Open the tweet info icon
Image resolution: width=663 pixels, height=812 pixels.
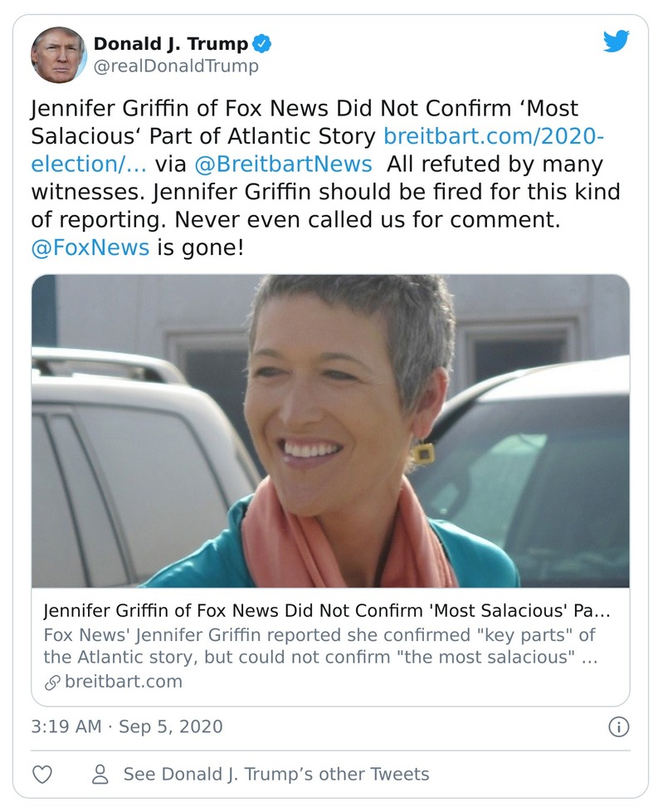click(x=618, y=727)
